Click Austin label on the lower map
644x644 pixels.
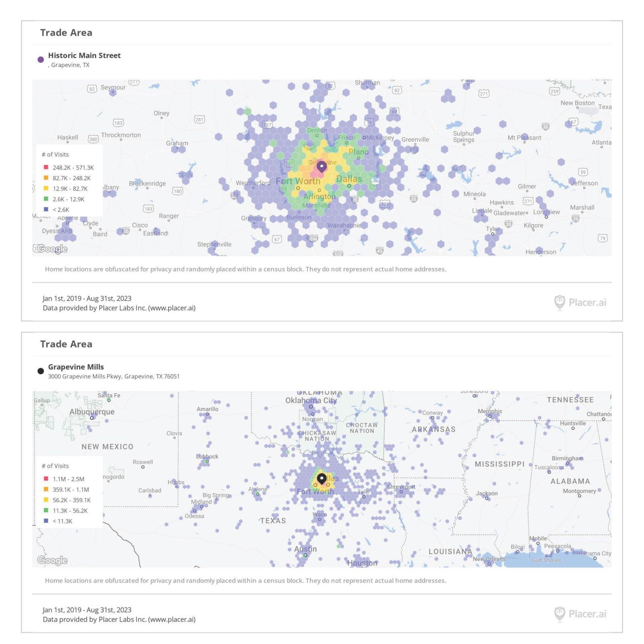(x=305, y=549)
